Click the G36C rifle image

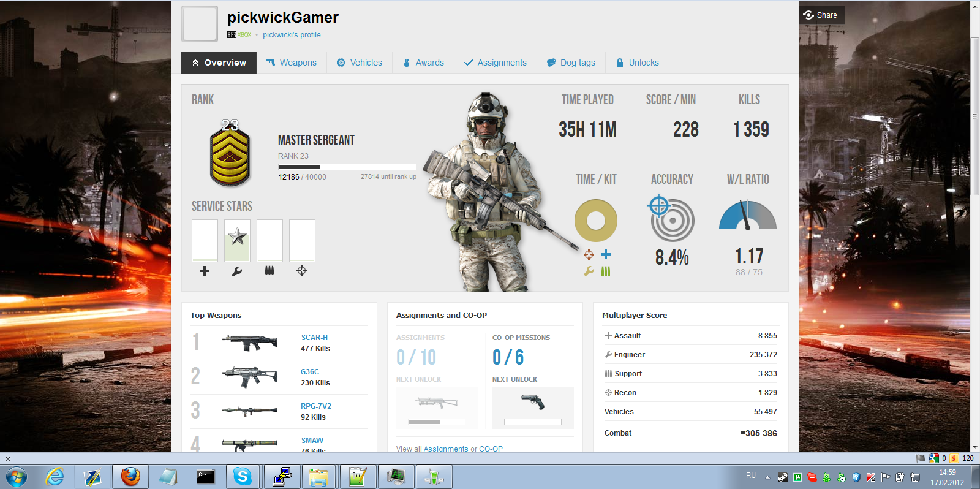[250, 376]
